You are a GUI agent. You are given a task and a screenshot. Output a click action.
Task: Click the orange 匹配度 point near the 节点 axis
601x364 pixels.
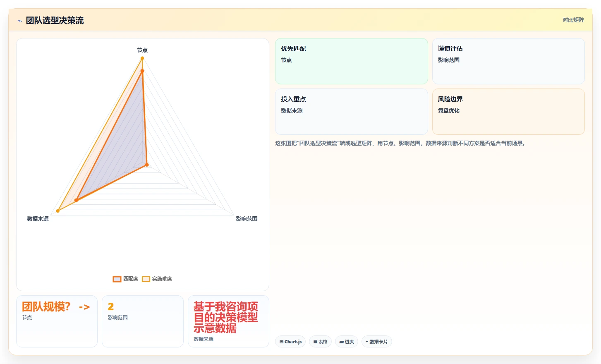tap(142, 71)
